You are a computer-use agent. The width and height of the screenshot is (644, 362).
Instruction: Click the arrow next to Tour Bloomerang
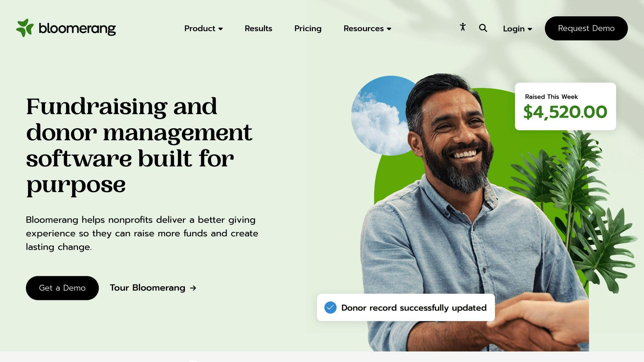click(x=193, y=288)
